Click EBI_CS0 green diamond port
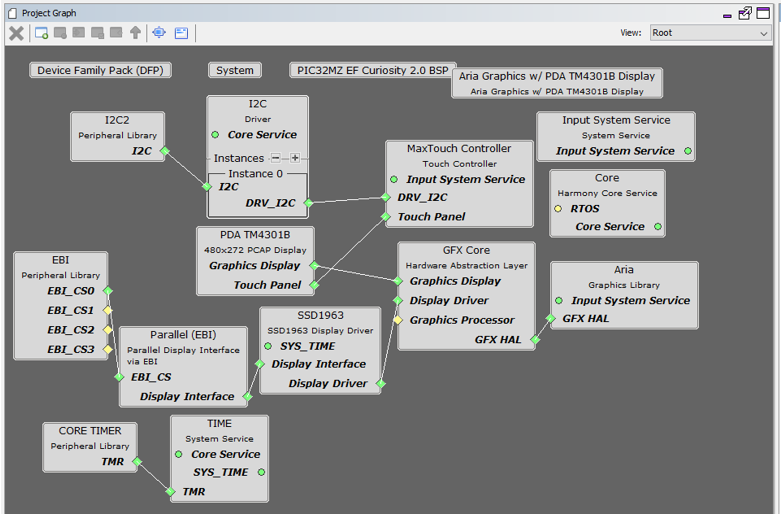The width and height of the screenshot is (784, 519). click(x=108, y=291)
